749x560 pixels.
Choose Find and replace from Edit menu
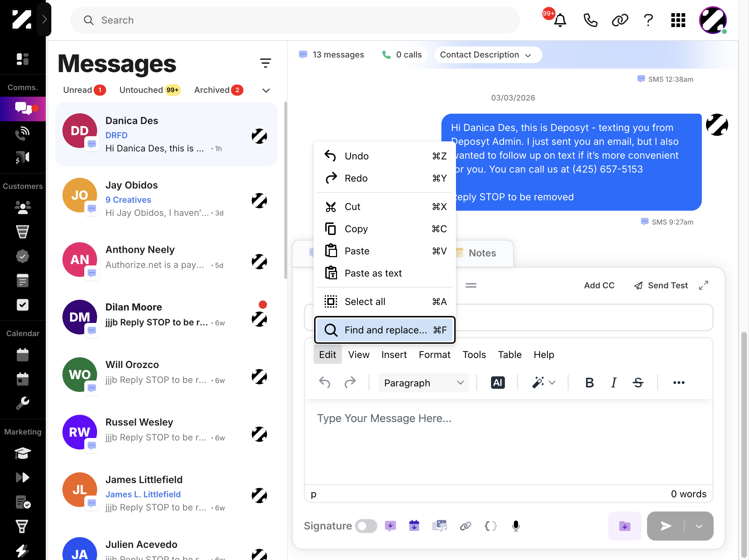coord(385,330)
